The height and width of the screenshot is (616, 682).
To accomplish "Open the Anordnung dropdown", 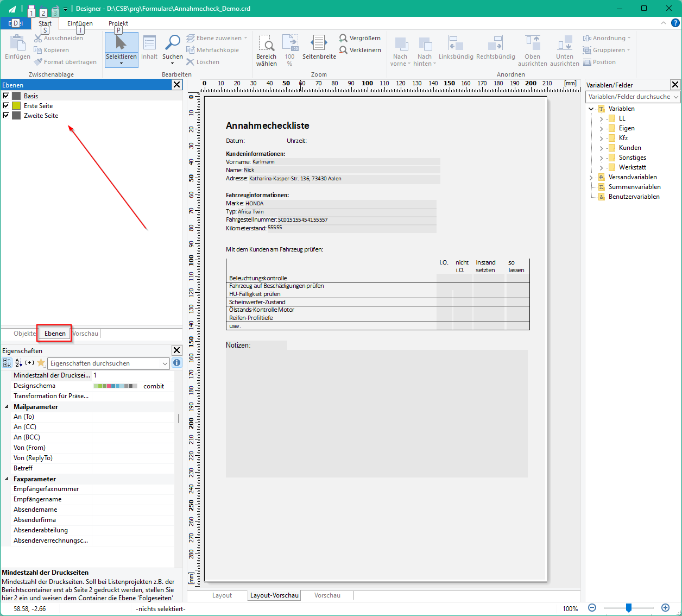I will click(607, 38).
